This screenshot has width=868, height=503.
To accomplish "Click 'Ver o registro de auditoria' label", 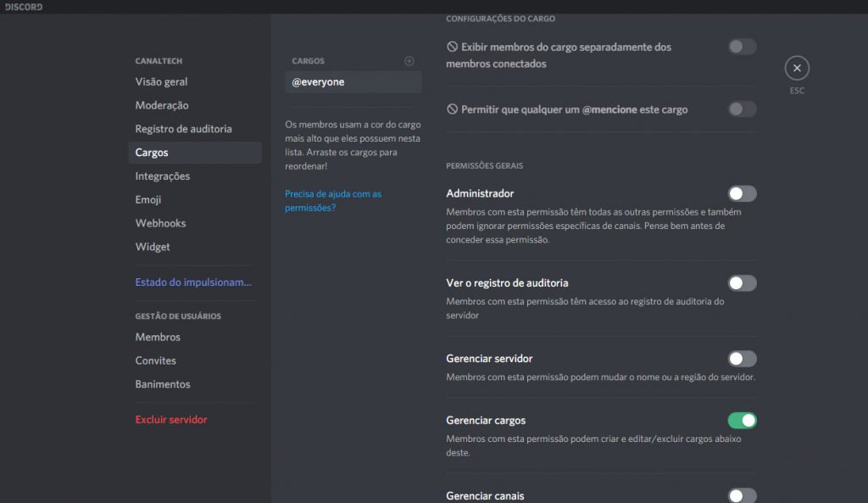I will [507, 283].
